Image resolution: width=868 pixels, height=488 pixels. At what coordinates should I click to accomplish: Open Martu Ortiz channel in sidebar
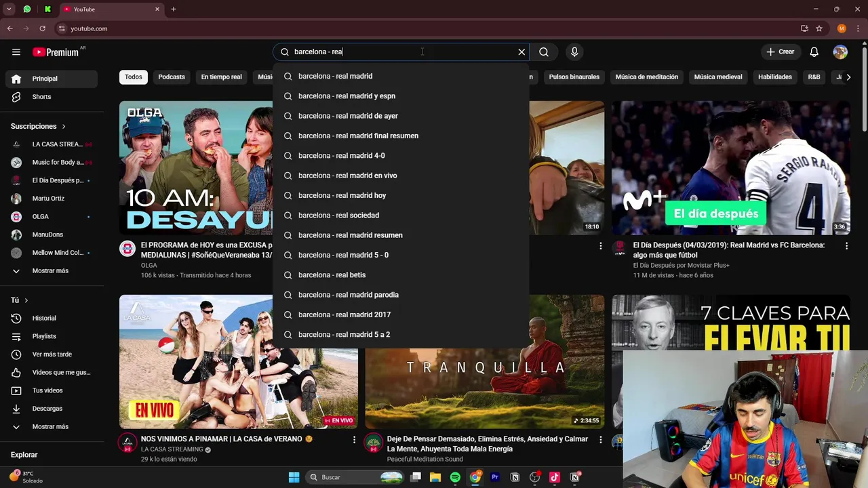tap(52, 199)
